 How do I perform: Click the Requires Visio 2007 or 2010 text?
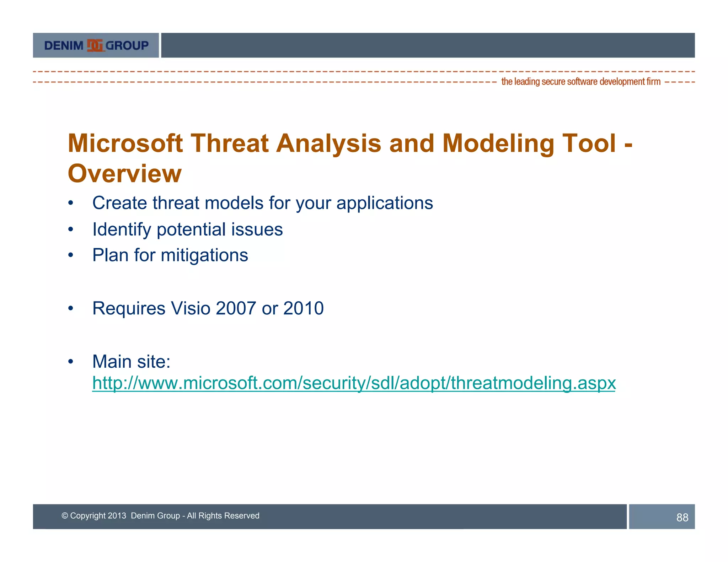(208, 308)
